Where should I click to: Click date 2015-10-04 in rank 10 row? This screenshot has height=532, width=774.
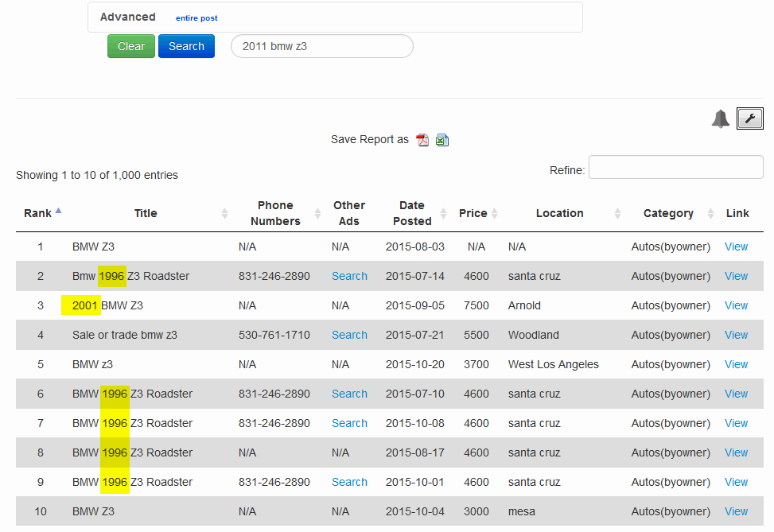click(x=415, y=512)
